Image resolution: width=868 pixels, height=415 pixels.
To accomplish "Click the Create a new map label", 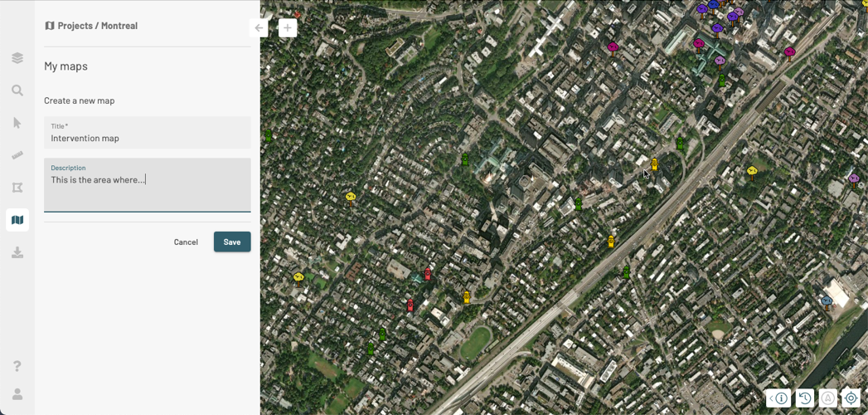I will click(79, 100).
